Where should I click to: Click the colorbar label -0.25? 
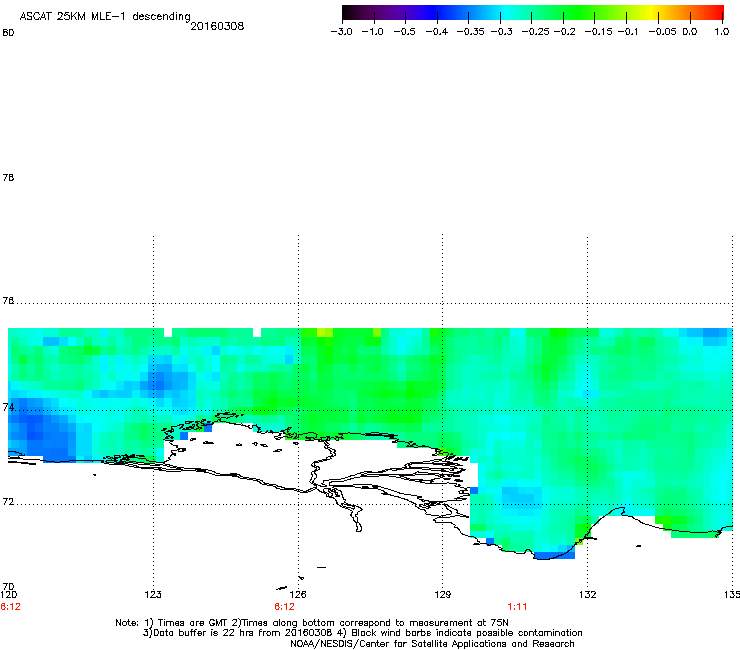(535, 32)
